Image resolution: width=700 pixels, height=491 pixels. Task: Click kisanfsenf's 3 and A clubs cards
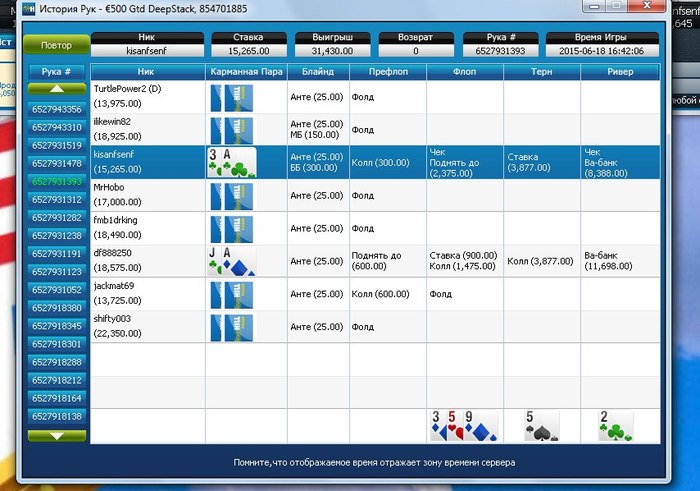point(232,162)
